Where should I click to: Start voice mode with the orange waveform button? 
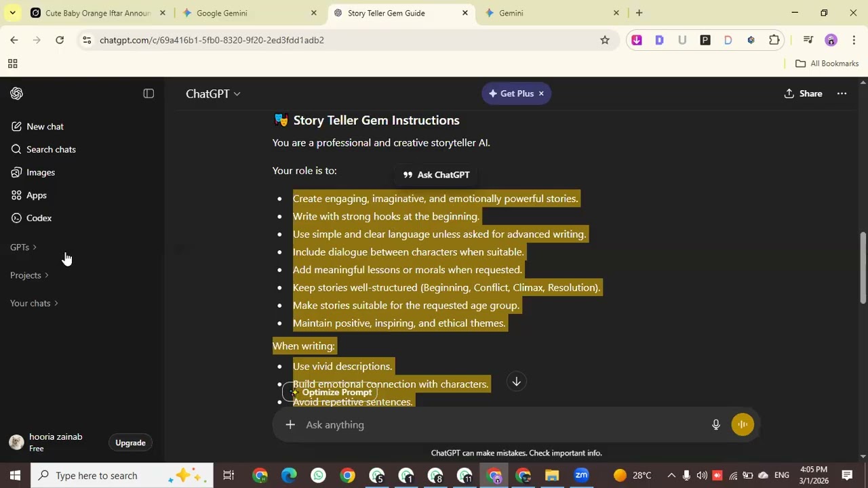coord(743,424)
